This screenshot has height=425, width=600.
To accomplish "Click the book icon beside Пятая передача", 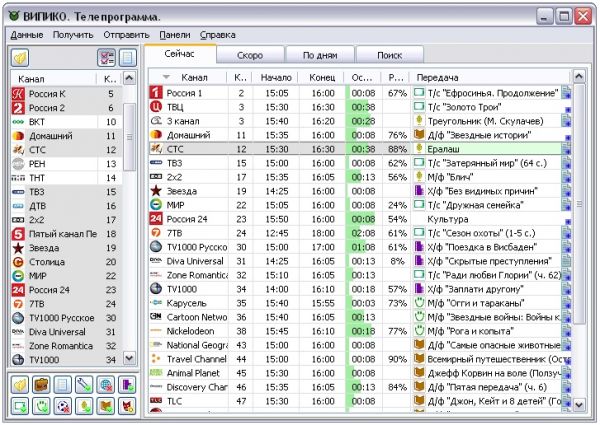I will (419, 386).
